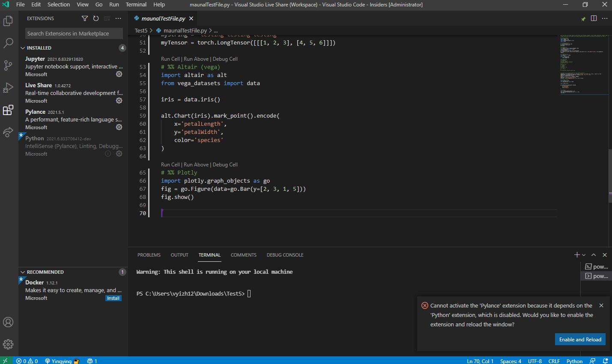Open the Live Share view in activity bar
Image resolution: width=612 pixels, height=364 pixels.
9,132
